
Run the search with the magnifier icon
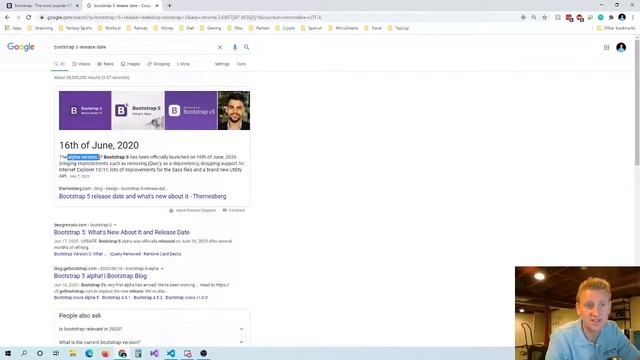coord(247,47)
